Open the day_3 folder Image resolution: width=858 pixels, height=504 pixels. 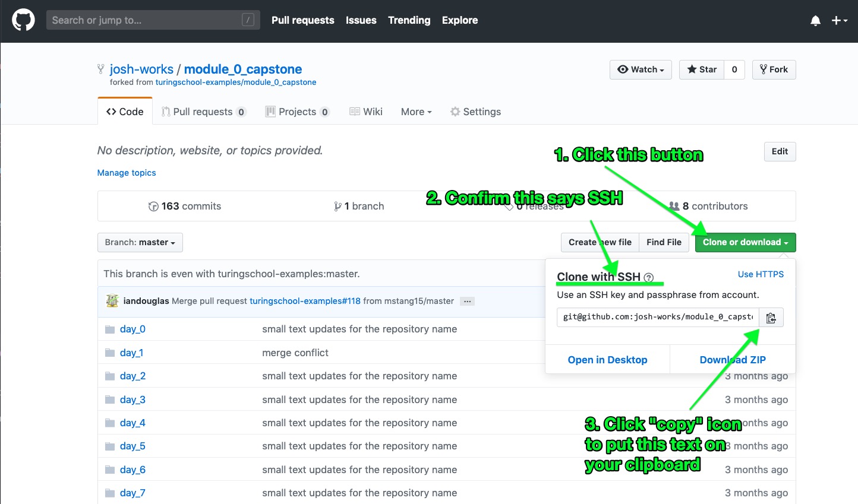click(133, 400)
